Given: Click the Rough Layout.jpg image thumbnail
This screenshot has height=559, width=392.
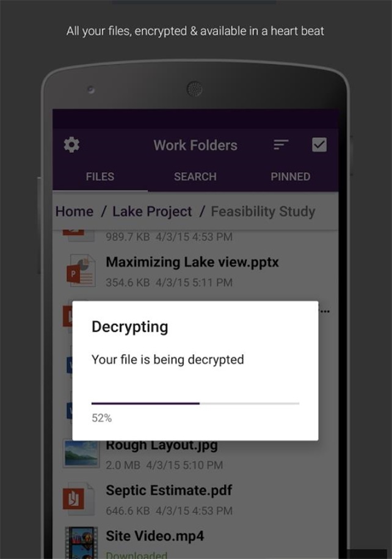Looking at the screenshot, I should [81, 453].
